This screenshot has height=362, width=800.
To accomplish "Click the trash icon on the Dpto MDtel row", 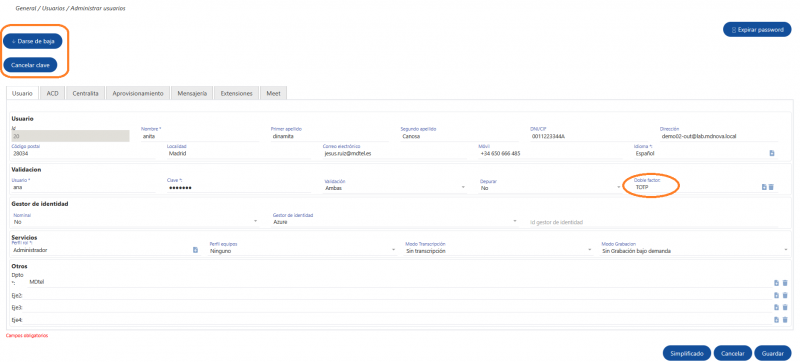I will [x=785, y=282].
